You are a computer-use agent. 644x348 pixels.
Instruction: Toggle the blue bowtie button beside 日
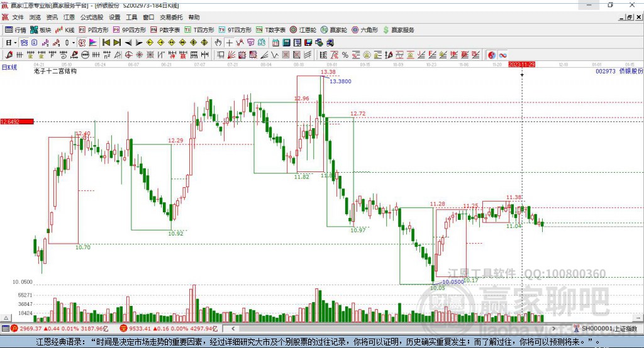[24, 43]
